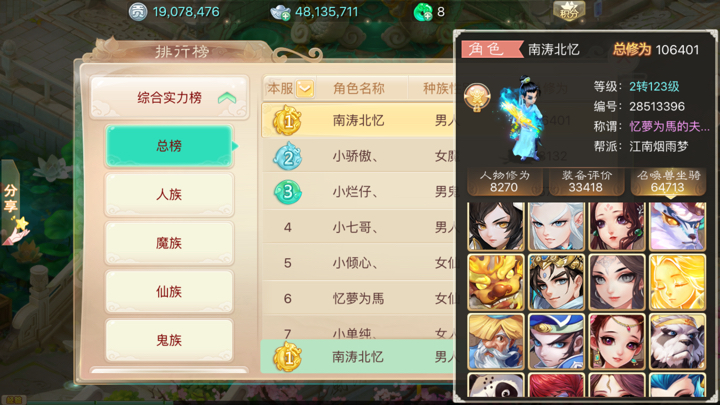Image resolution: width=720 pixels, height=405 pixels.
Task: Open the 本服 server dropdown arrow
Action: 305,88
